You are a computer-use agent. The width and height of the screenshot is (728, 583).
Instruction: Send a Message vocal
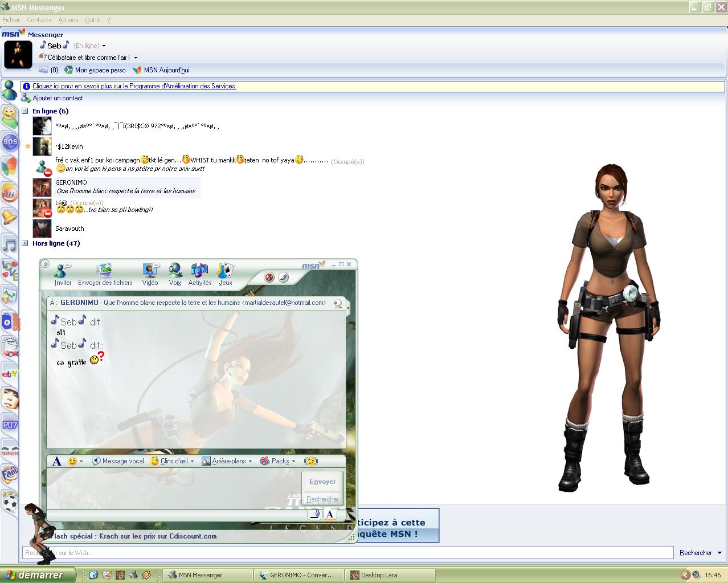pos(118,461)
